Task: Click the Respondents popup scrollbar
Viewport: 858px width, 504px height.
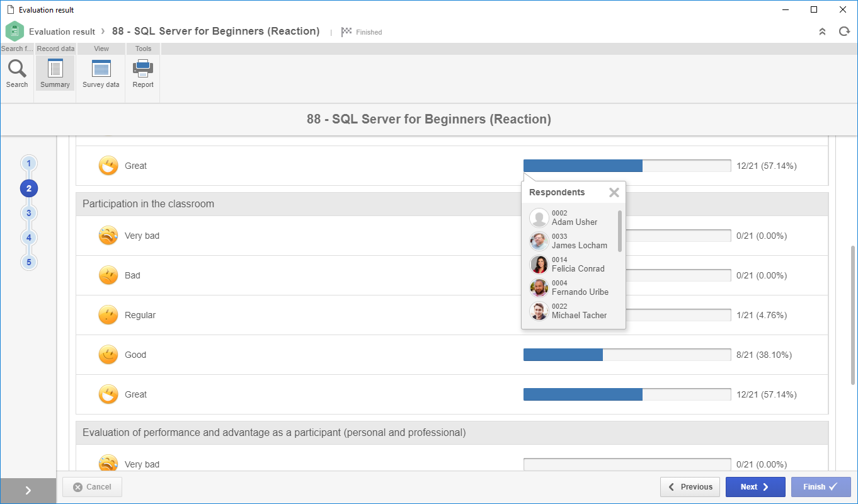Action: 620,231
